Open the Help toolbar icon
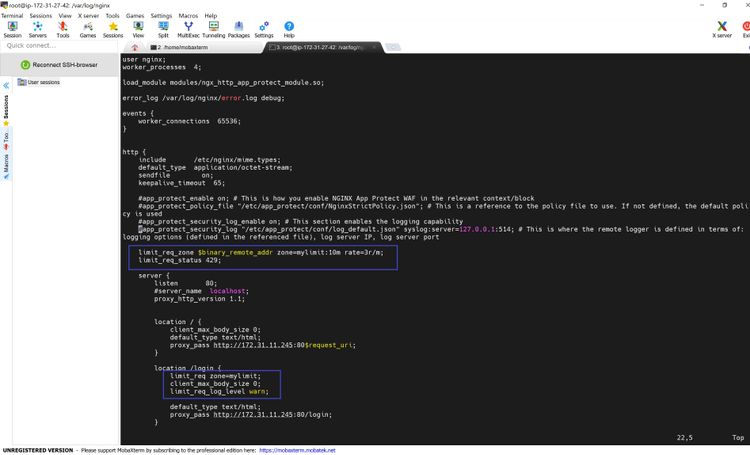Viewport: 750px width, 455px height. (x=289, y=28)
